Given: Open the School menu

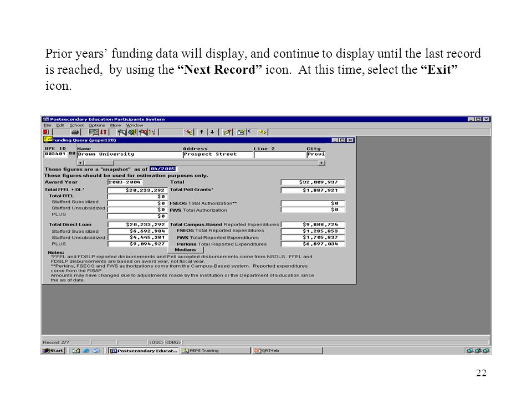Looking at the screenshot, I should click(x=76, y=125).
